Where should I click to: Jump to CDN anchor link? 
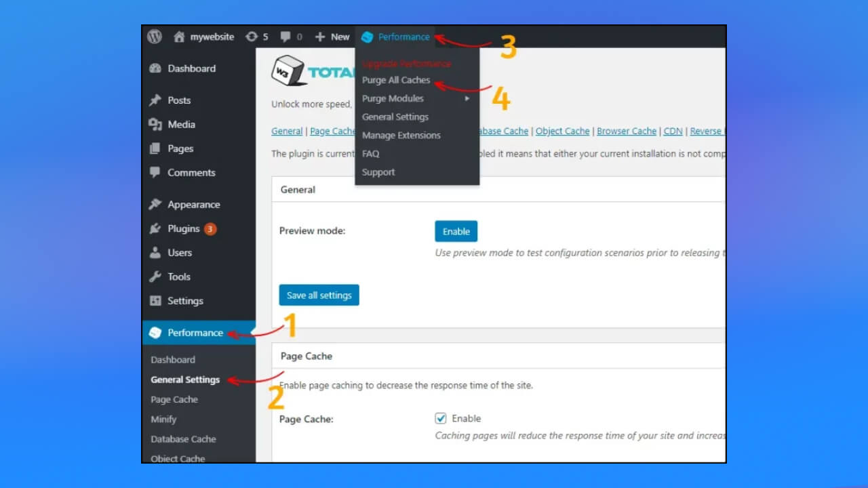click(673, 131)
